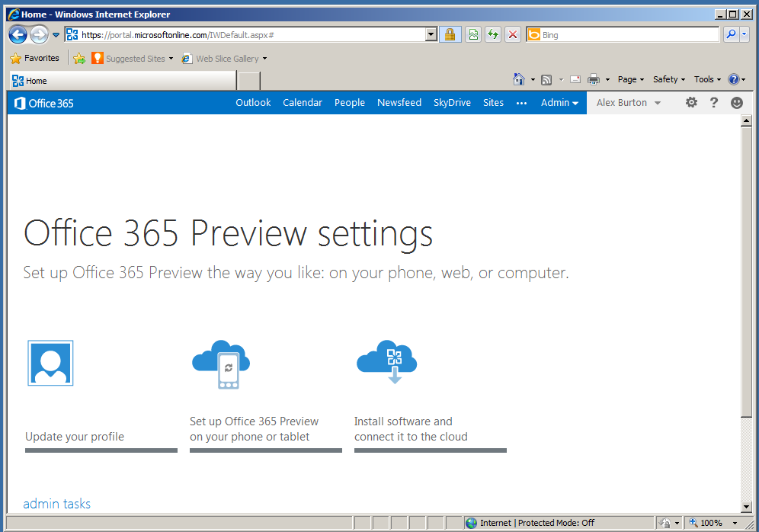Image resolution: width=759 pixels, height=532 pixels.
Task: Expand the Admin dropdown menu
Action: (559, 103)
